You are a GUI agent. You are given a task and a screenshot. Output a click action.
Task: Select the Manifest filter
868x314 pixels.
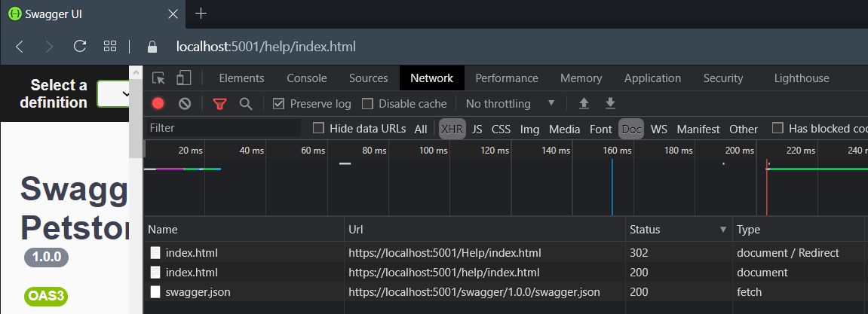698,129
